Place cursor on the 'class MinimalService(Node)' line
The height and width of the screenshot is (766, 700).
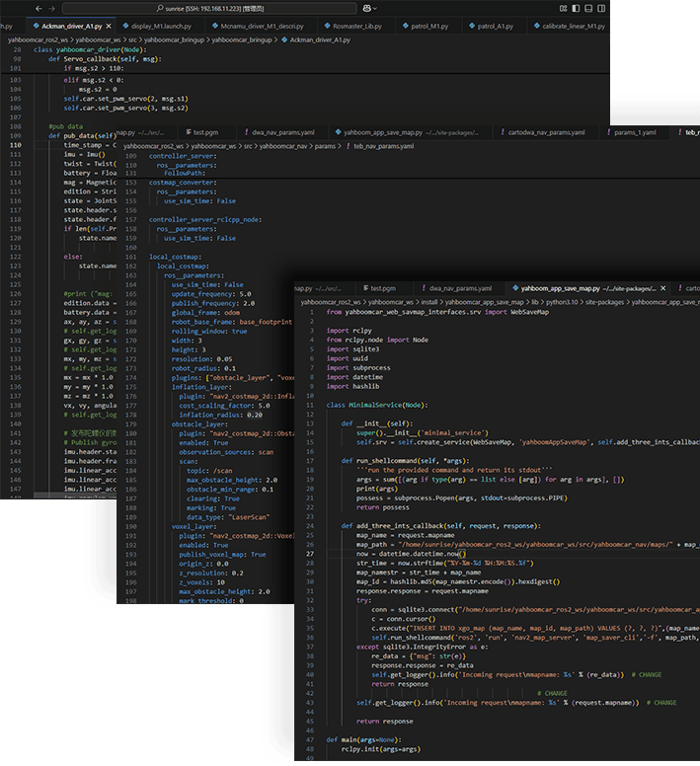(x=375, y=405)
